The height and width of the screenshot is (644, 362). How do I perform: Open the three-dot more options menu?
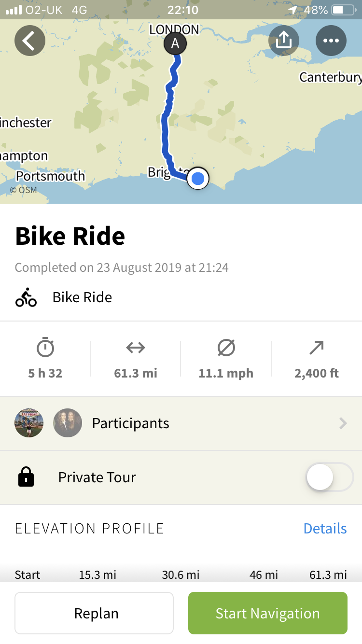(331, 41)
